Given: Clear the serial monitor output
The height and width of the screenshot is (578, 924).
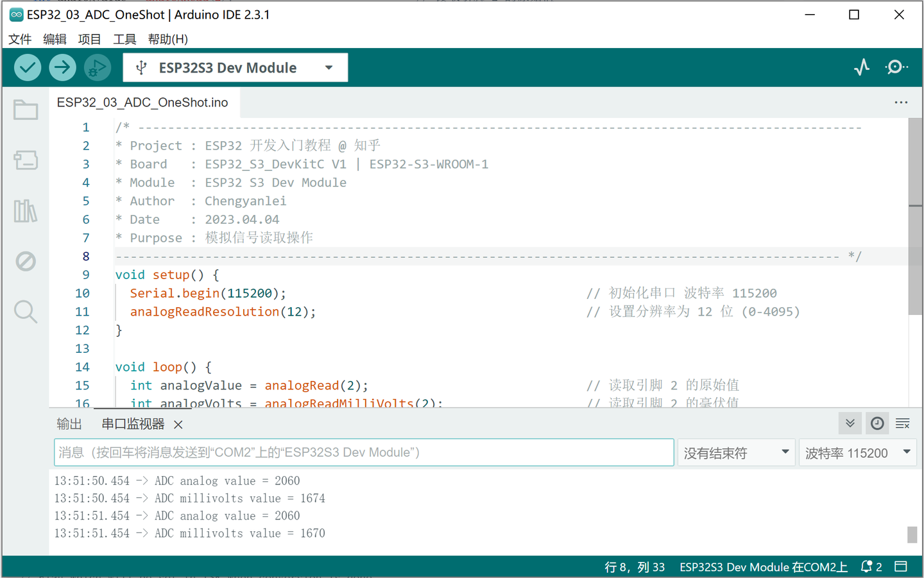Looking at the screenshot, I should tap(902, 423).
